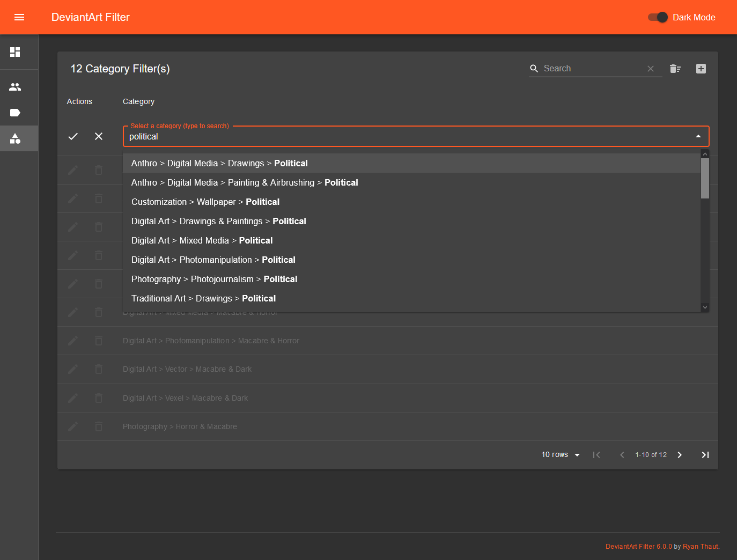737x560 pixels.
Task: Go to first page of filters
Action: pos(596,455)
